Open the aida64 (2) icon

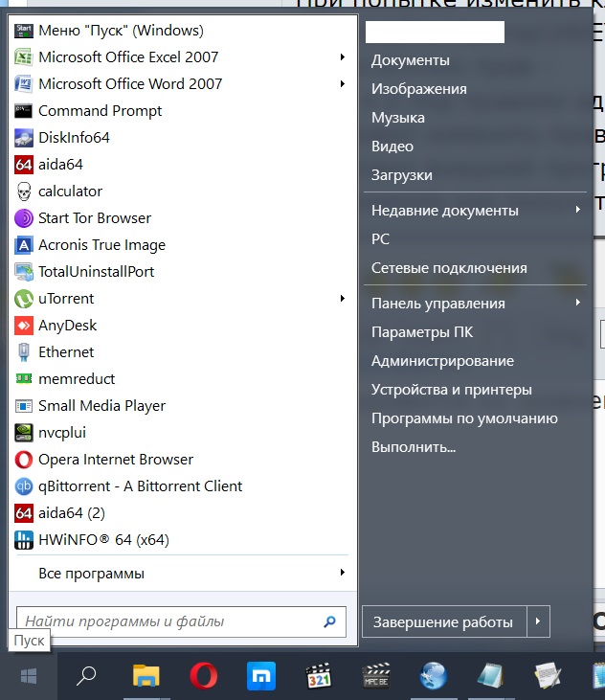24,513
